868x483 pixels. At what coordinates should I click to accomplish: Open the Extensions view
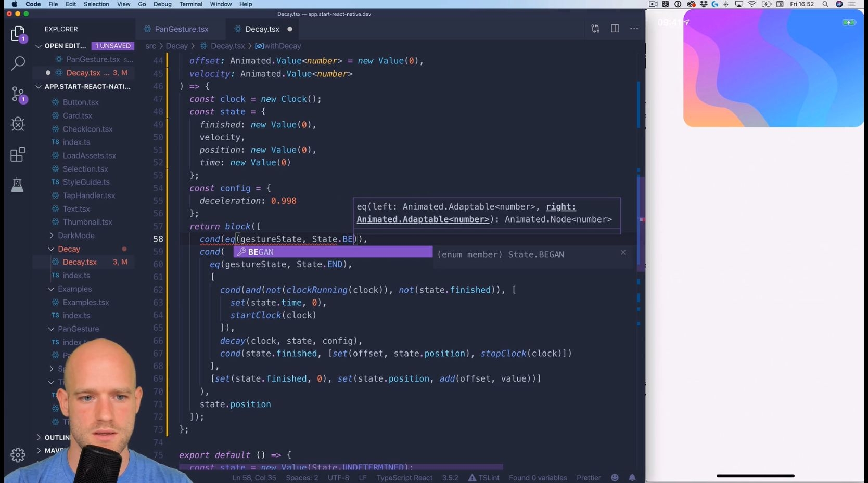point(18,154)
